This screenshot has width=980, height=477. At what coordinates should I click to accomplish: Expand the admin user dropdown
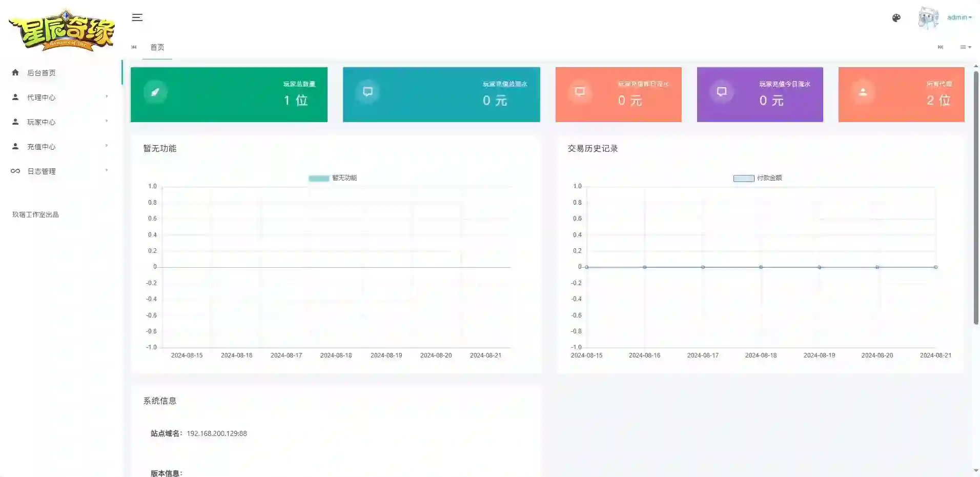(958, 17)
